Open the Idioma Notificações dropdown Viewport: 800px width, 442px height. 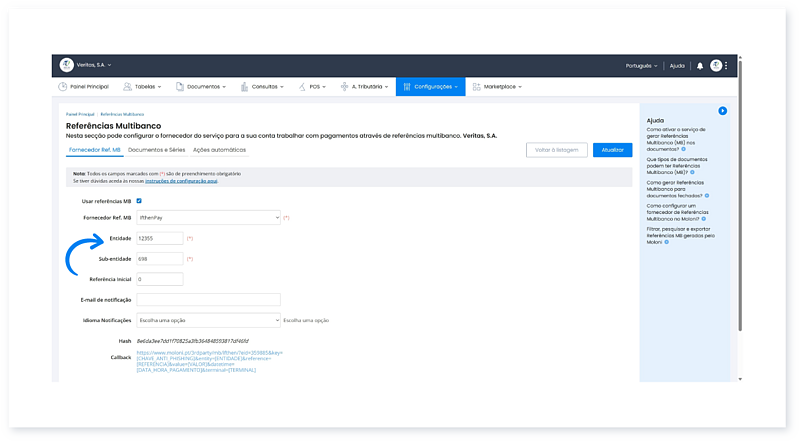[208, 320]
